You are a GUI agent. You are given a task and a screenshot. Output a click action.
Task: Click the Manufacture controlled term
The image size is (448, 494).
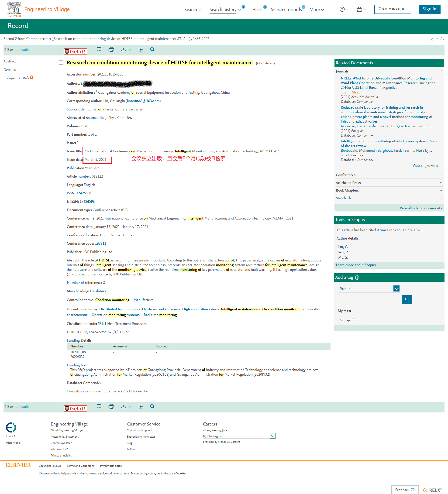pyautogui.click(x=143, y=300)
